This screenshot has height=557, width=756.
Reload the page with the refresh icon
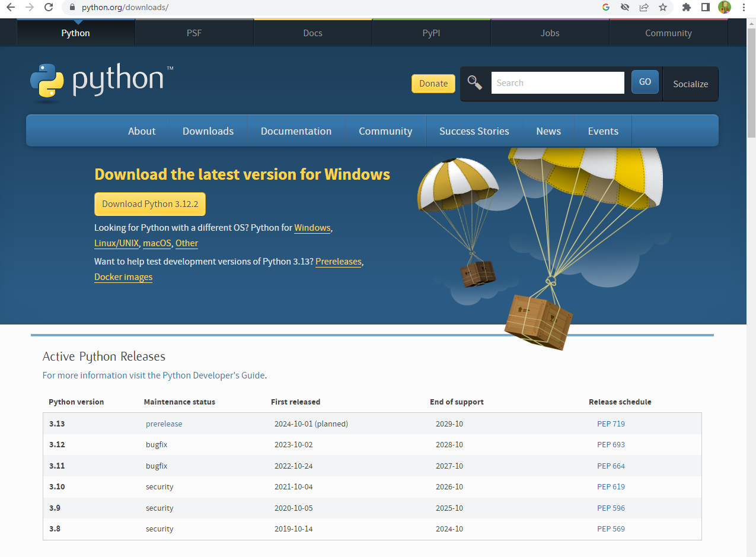coord(49,8)
